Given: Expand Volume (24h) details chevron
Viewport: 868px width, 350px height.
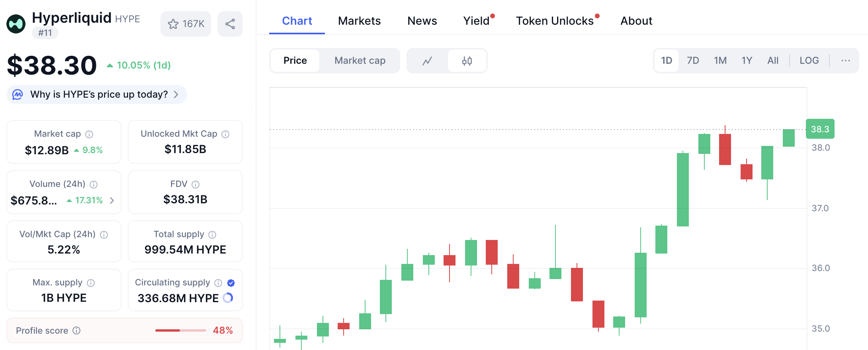Looking at the screenshot, I should tap(112, 201).
